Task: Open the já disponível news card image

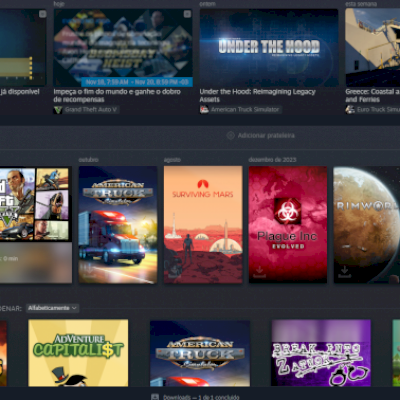Action: tap(23, 48)
